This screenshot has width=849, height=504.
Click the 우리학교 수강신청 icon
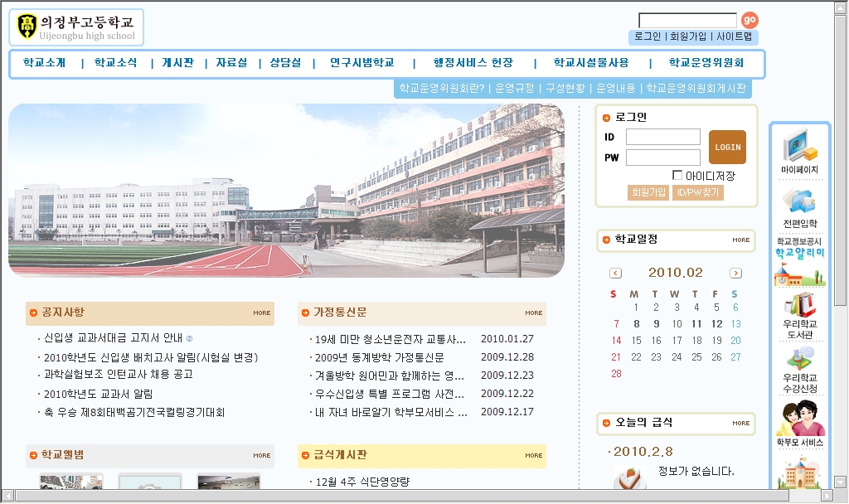tap(799, 368)
